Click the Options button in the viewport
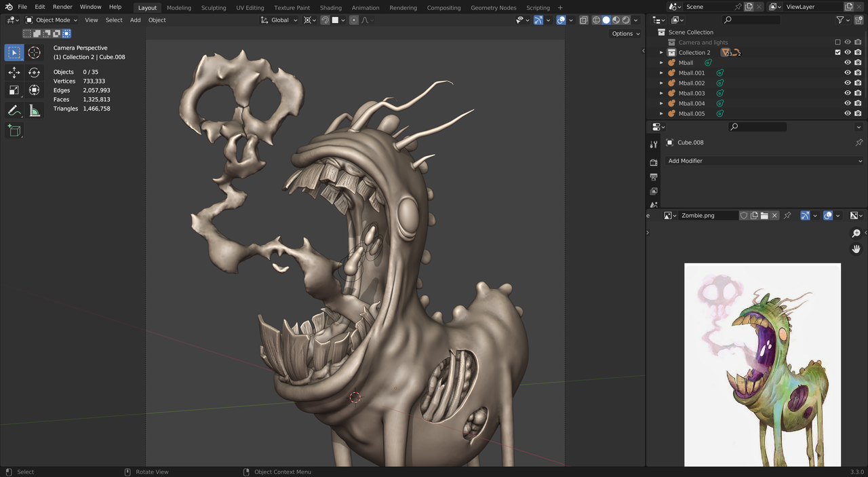 coord(625,34)
